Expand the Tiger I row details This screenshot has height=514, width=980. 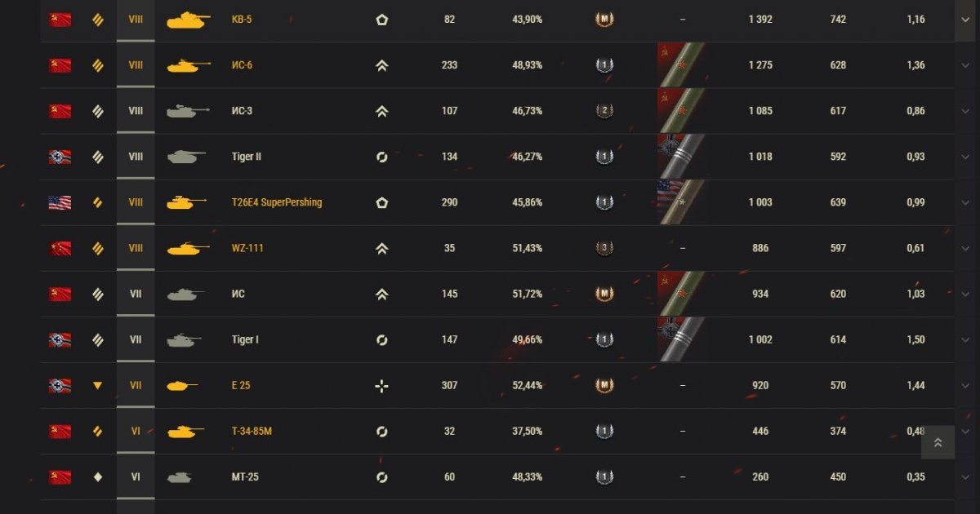tap(965, 339)
